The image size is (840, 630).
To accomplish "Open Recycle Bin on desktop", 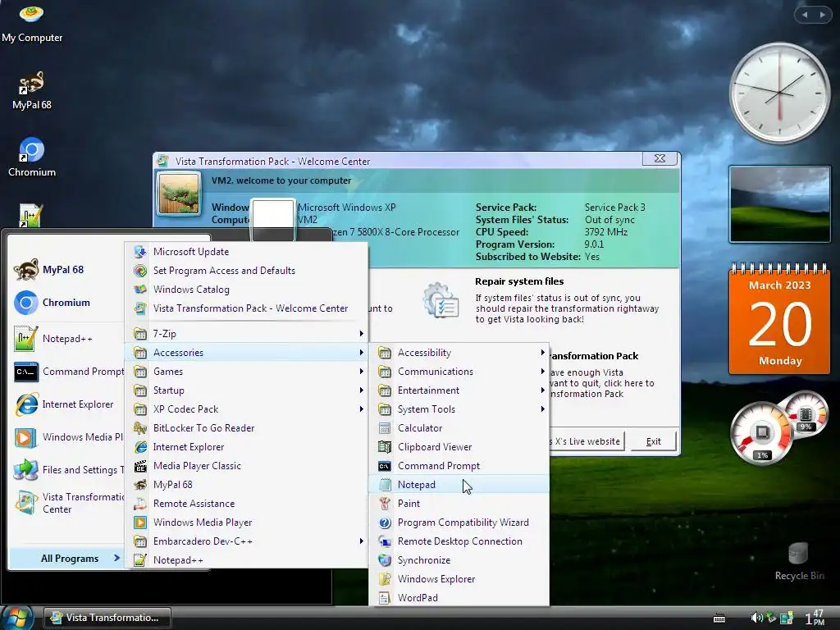I will (x=799, y=561).
